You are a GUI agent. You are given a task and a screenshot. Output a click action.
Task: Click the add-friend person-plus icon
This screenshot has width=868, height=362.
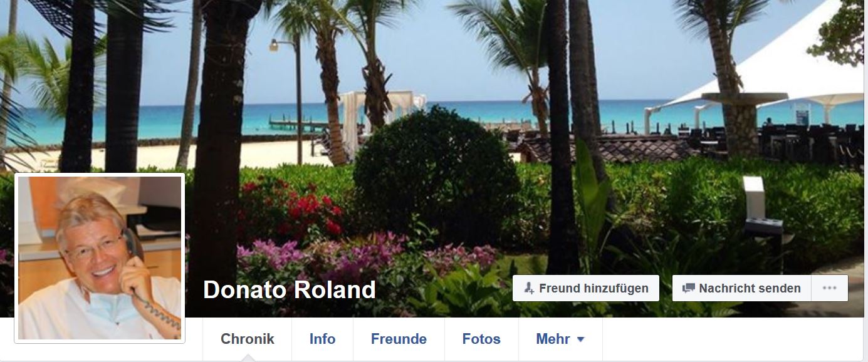click(529, 289)
